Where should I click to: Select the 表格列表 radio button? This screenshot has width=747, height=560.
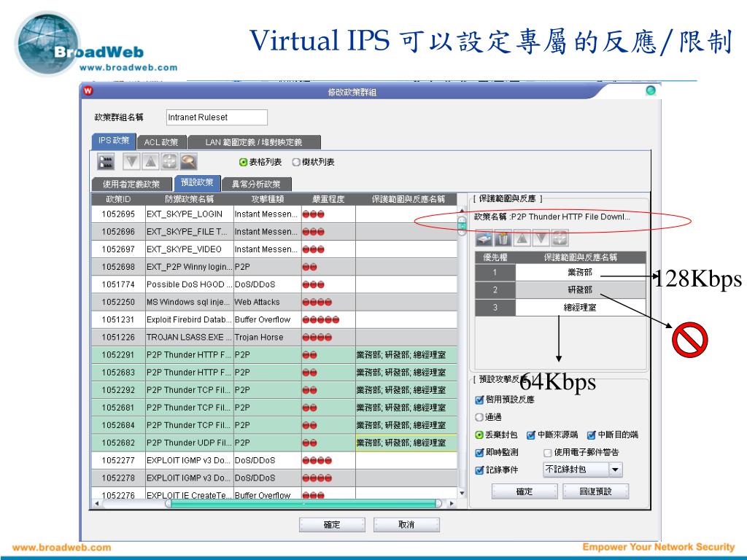[x=243, y=163]
